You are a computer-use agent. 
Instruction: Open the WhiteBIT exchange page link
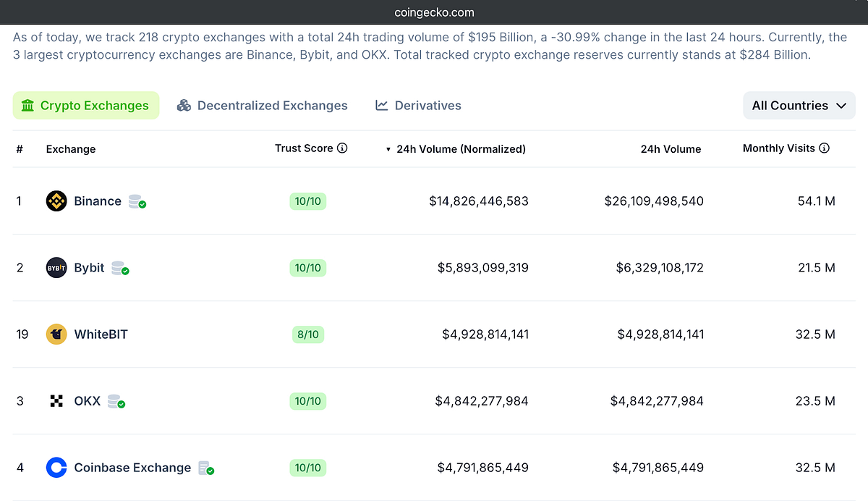pos(101,334)
